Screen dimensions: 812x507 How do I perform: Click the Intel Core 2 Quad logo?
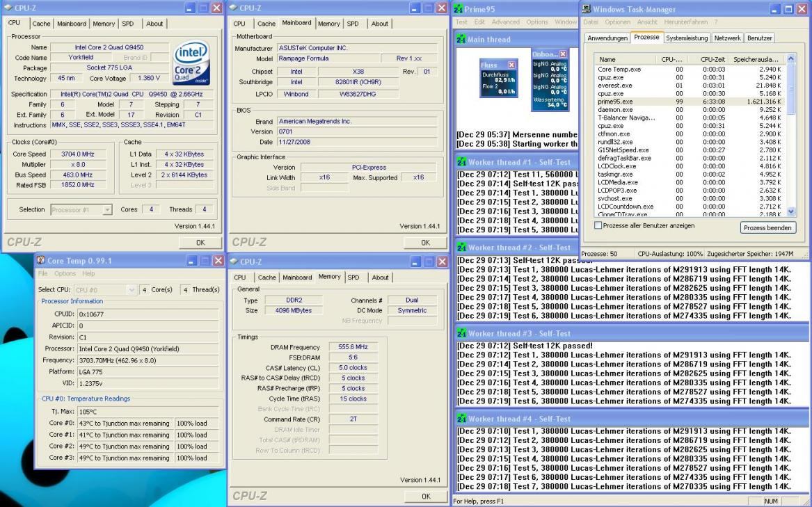[x=191, y=62]
